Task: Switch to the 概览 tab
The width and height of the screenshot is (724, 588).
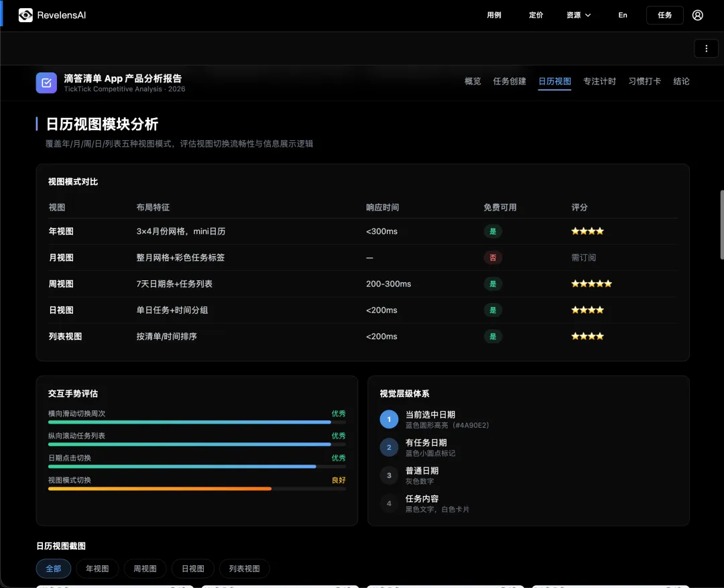Action: [473, 81]
